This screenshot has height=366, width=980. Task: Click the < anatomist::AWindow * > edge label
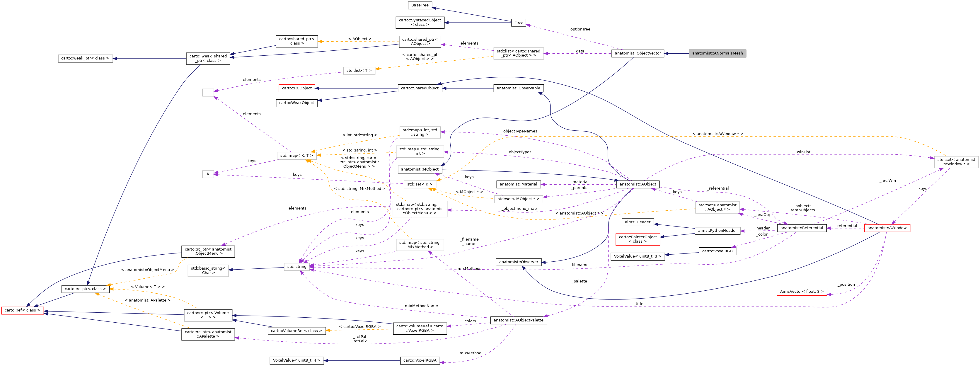click(717, 134)
